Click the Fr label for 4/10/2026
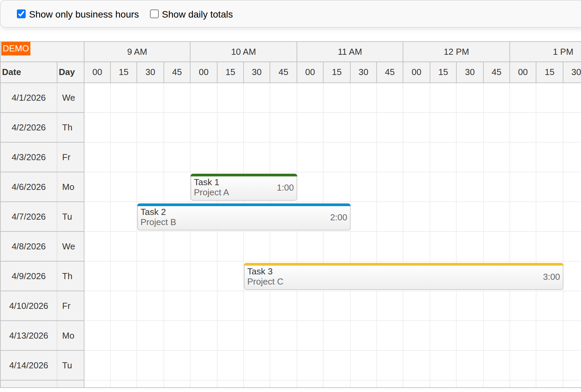 tap(66, 306)
